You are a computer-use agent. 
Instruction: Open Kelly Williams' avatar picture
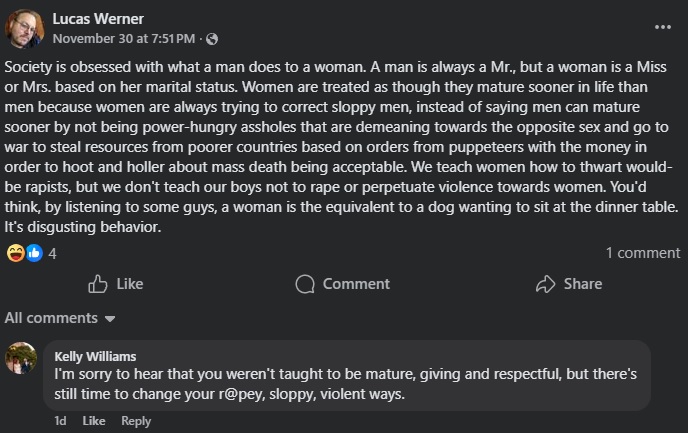tap(21, 358)
